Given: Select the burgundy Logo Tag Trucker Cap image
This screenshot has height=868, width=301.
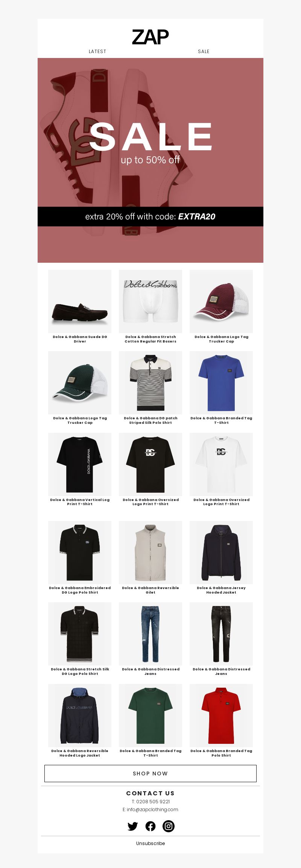Looking at the screenshot, I should [221, 301].
